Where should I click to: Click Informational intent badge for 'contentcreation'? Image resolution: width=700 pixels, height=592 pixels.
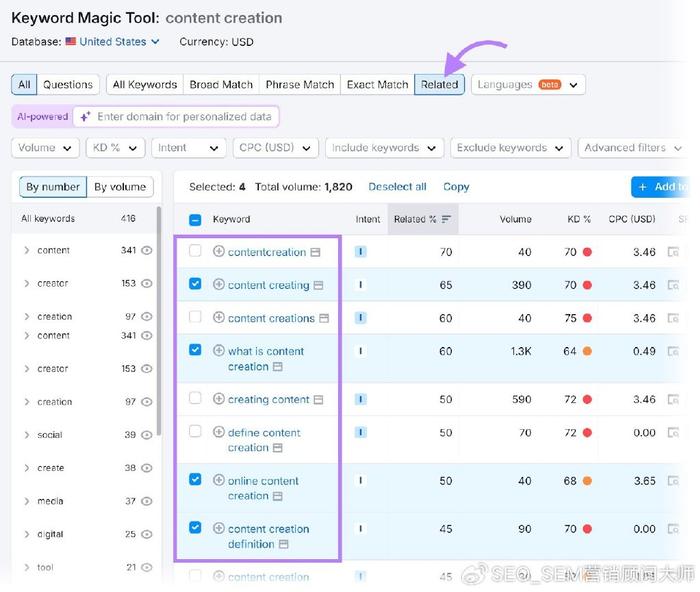point(360,252)
